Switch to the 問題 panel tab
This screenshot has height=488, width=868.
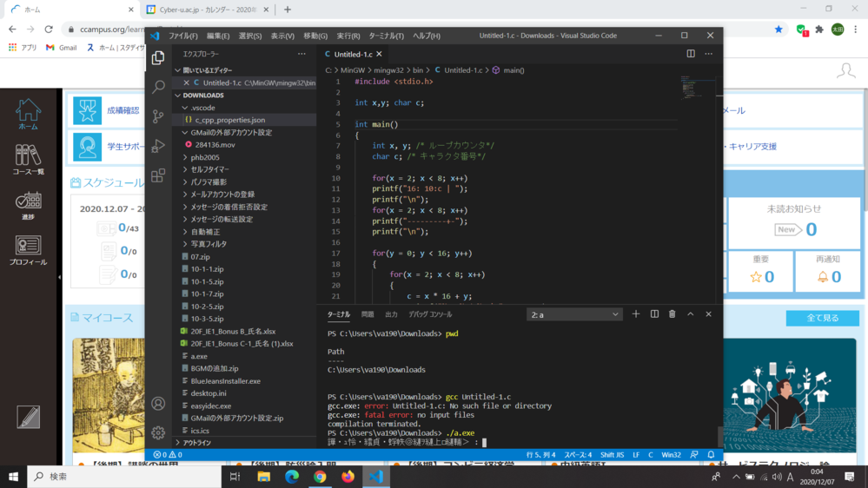point(368,314)
